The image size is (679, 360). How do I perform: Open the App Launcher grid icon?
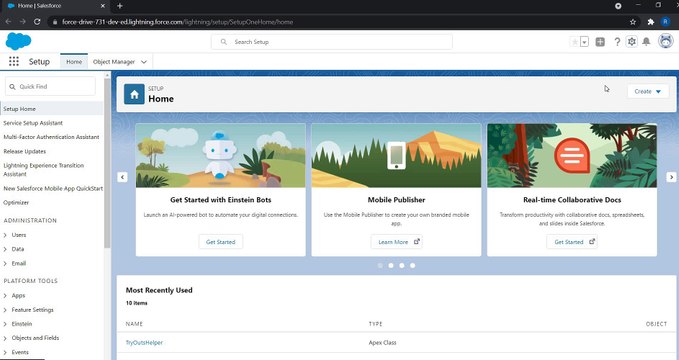(x=14, y=62)
